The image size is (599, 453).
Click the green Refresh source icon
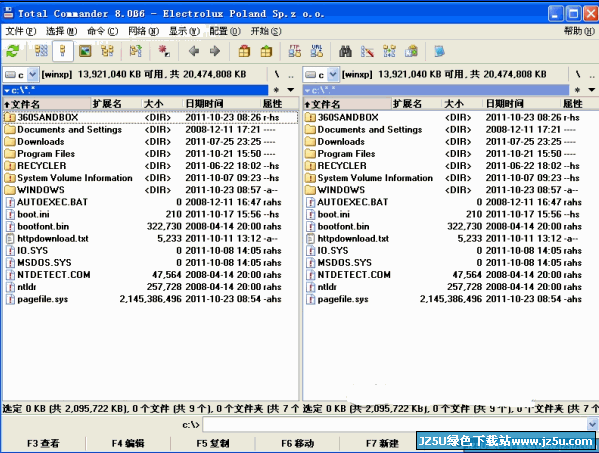tap(13, 51)
